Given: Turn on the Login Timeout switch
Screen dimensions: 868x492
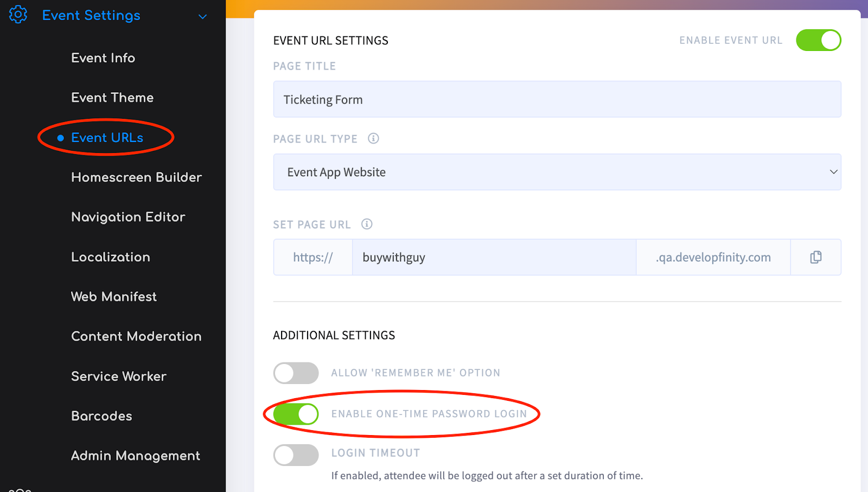Looking at the screenshot, I should [296, 455].
